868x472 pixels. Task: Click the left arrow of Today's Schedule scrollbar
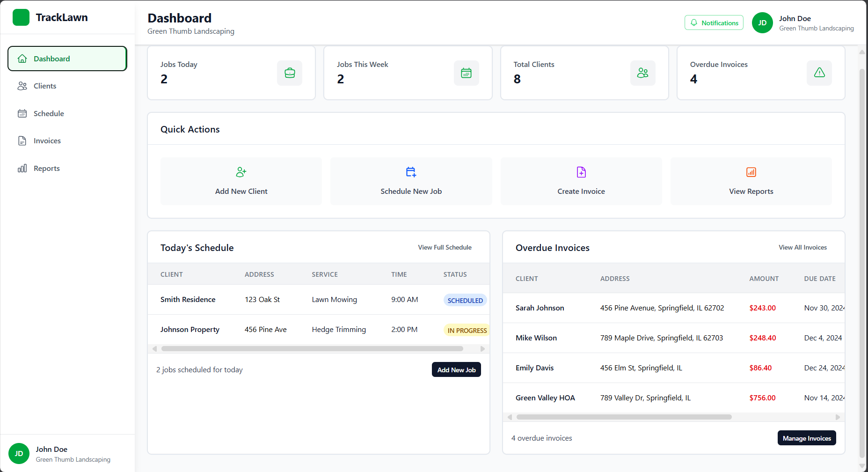click(154, 348)
